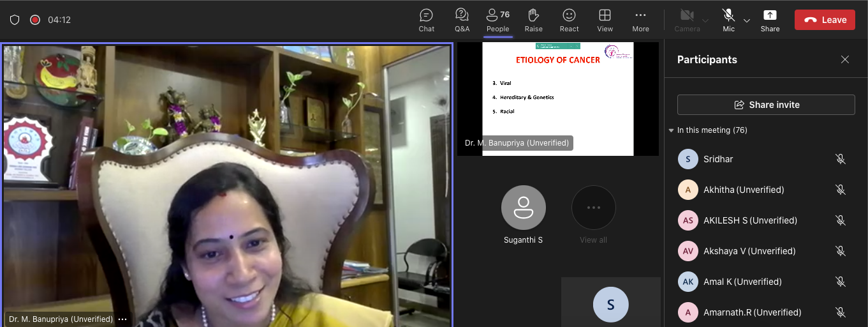This screenshot has width=868, height=327.
Task: Toggle the People participants panel
Action: pos(497,20)
